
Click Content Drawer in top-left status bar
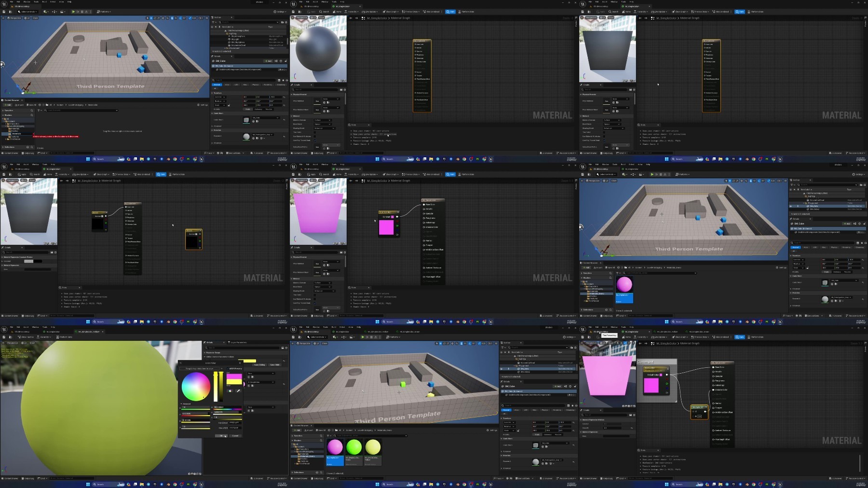tap(10, 153)
